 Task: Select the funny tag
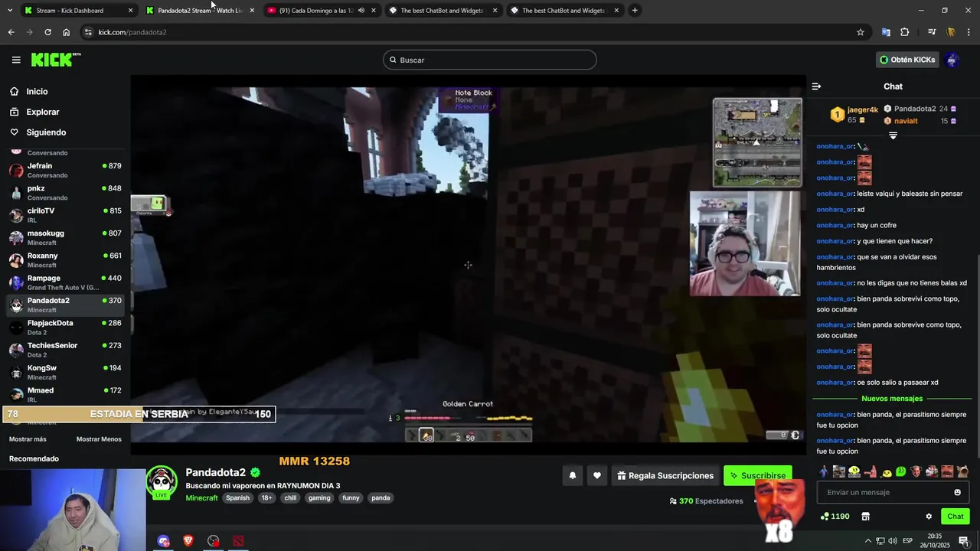pos(351,497)
